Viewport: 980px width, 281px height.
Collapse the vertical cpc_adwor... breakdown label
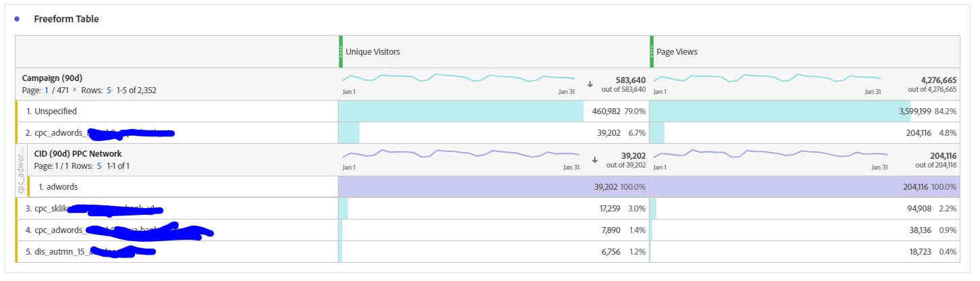(21, 171)
